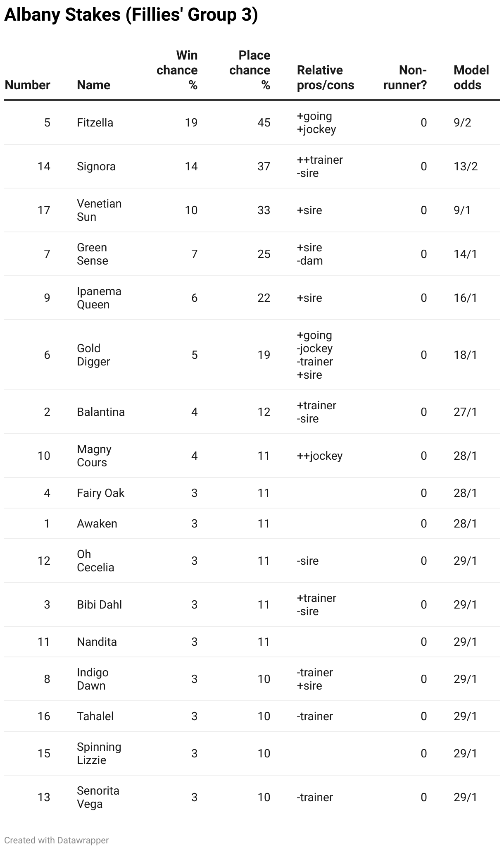Click the Place chance % column header
Image resolution: width=504 pixels, height=850 pixels.
coord(250,70)
